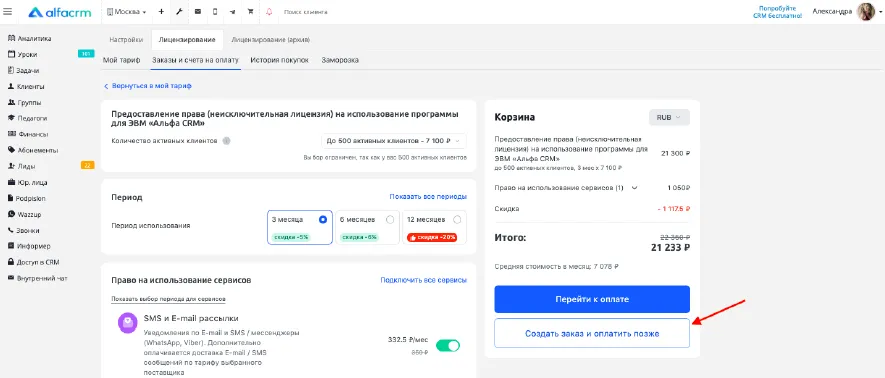Click the megaphone icon in toolbar
The height and width of the screenshot is (378, 885).
point(233,12)
